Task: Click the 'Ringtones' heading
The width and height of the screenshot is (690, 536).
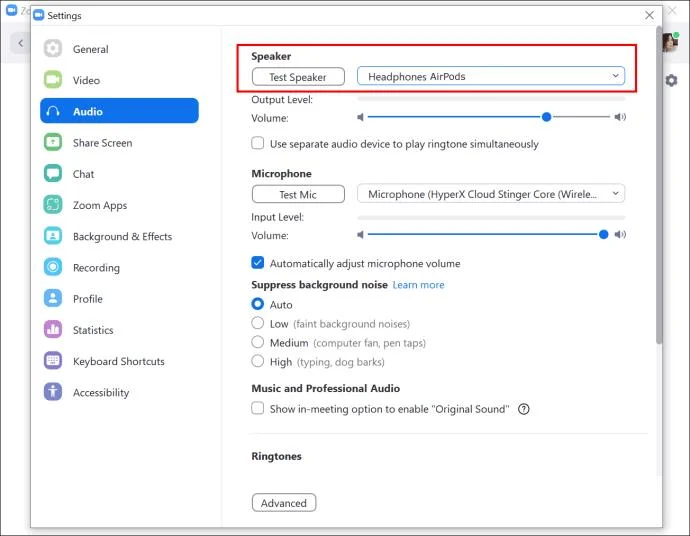Action: (276, 456)
